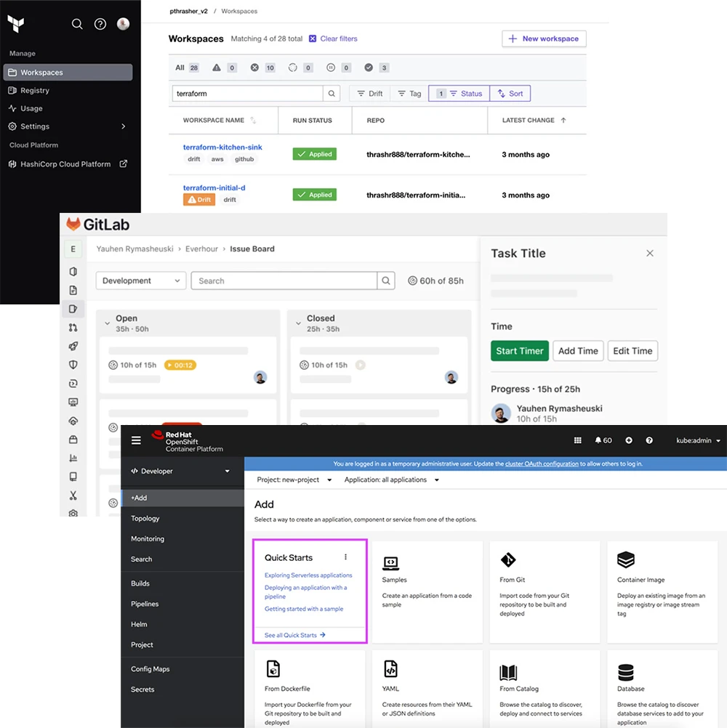This screenshot has width=727, height=728.
Task: Toggle the Drift filter button
Action: coord(369,94)
